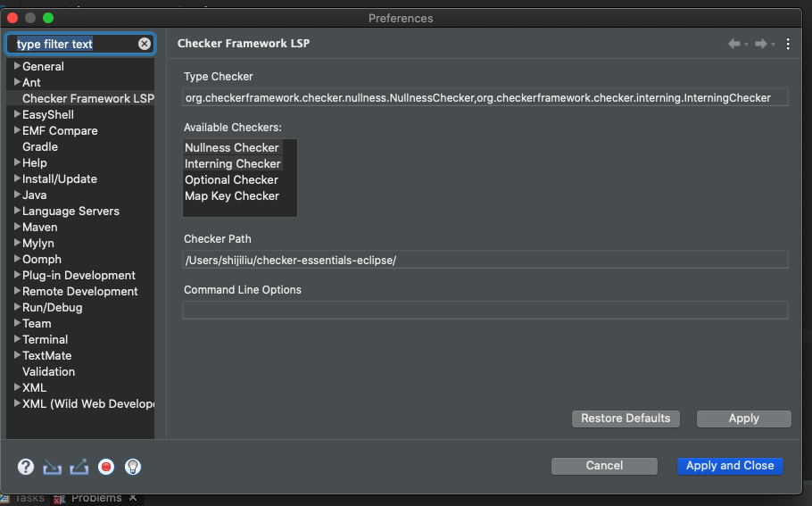The image size is (812, 506).
Task: Click the Import preferences icon
Action: [53, 467]
